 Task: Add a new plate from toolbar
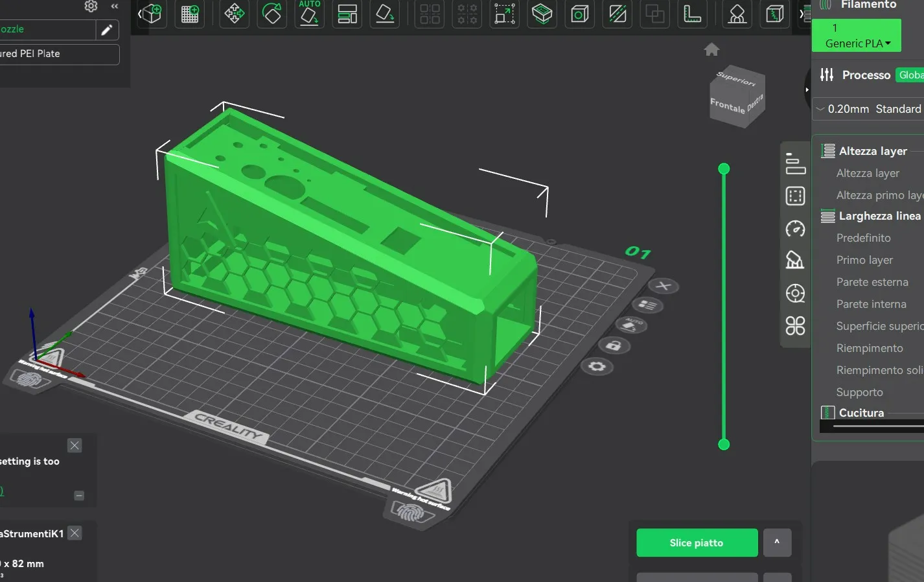pos(190,14)
